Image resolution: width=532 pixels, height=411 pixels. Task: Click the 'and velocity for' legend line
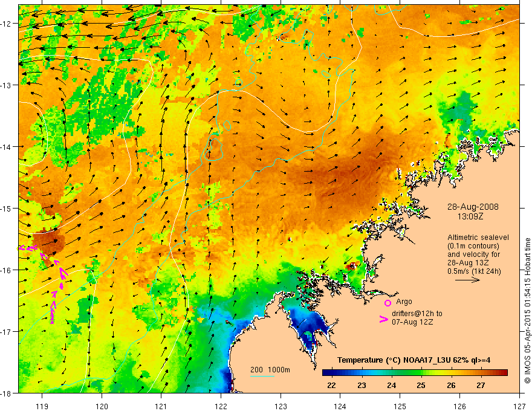pyautogui.click(x=473, y=254)
